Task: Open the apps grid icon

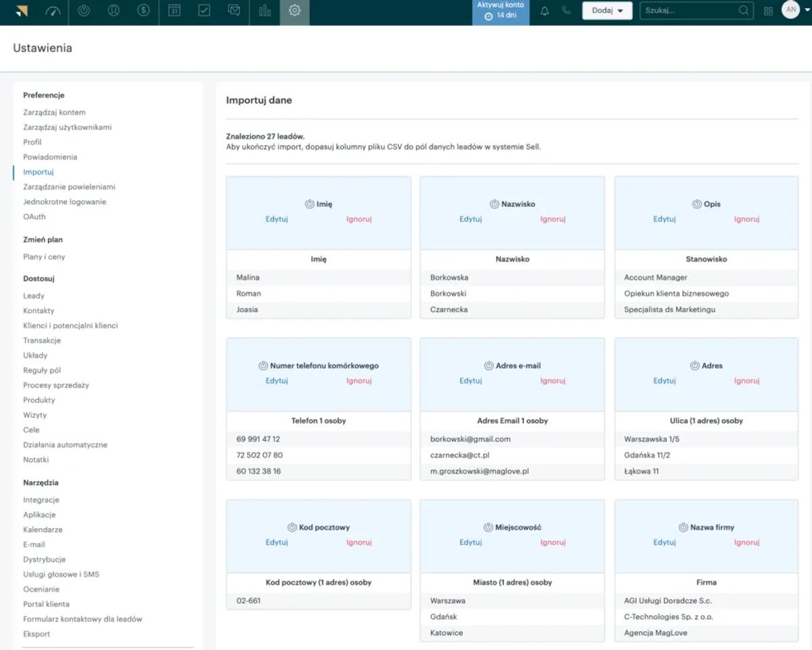Action: point(768,11)
